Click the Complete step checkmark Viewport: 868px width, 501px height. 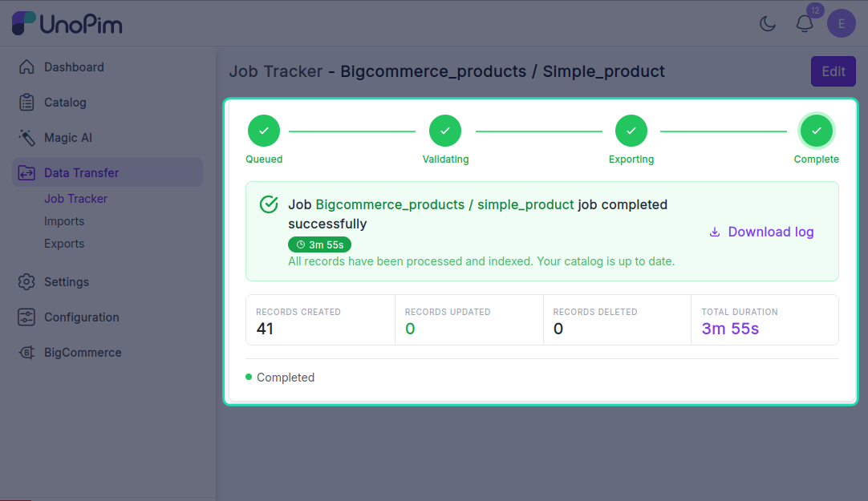817,131
